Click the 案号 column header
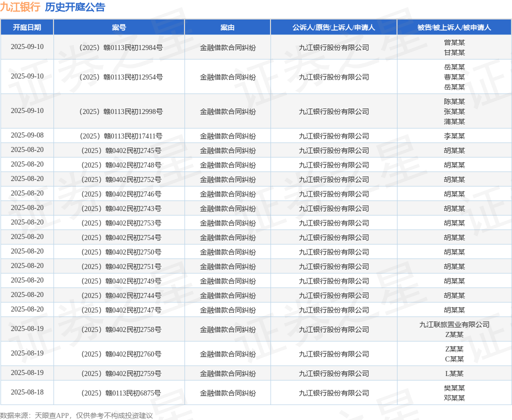 119,27
